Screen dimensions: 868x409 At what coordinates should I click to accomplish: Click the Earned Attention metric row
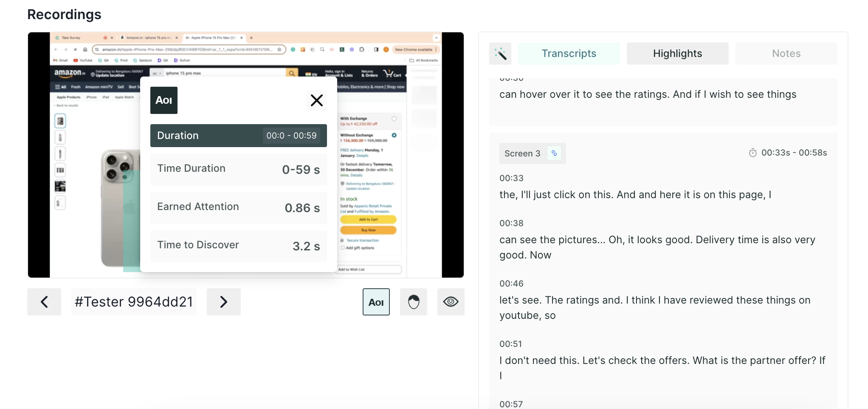click(239, 207)
